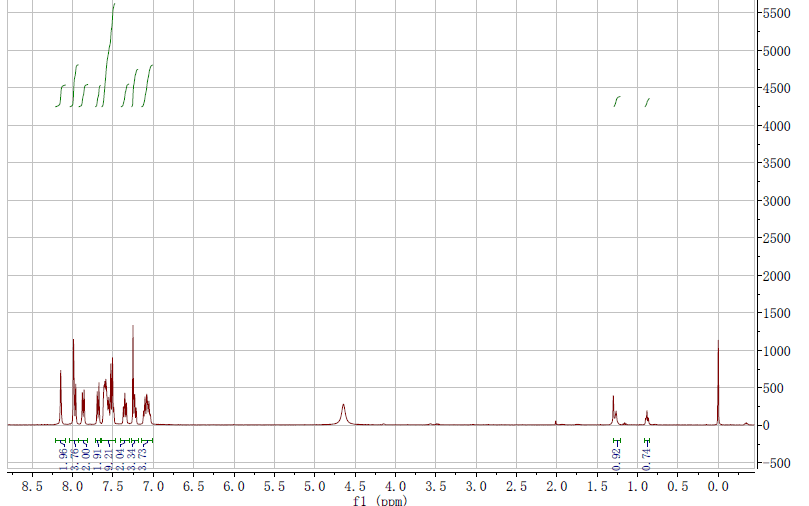The height and width of the screenshot is (506, 809).
Task: Click the 4.5 ppm axis label
Action: point(355,486)
